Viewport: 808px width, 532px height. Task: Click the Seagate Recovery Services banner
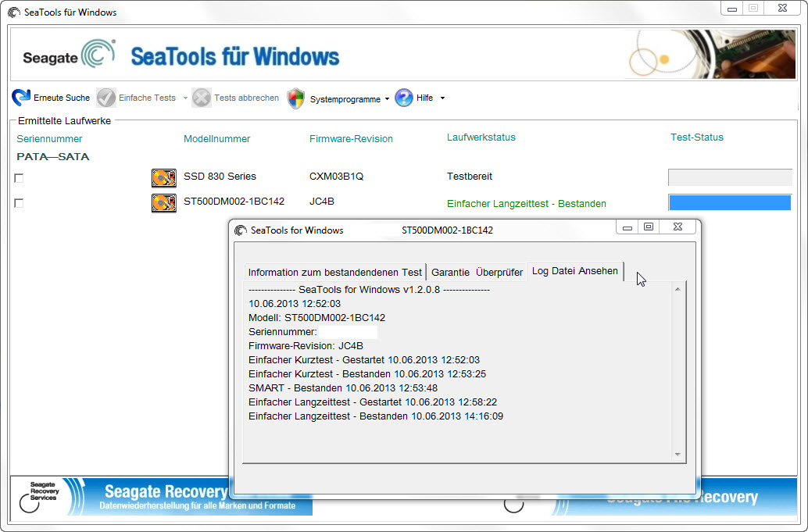coord(161,497)
